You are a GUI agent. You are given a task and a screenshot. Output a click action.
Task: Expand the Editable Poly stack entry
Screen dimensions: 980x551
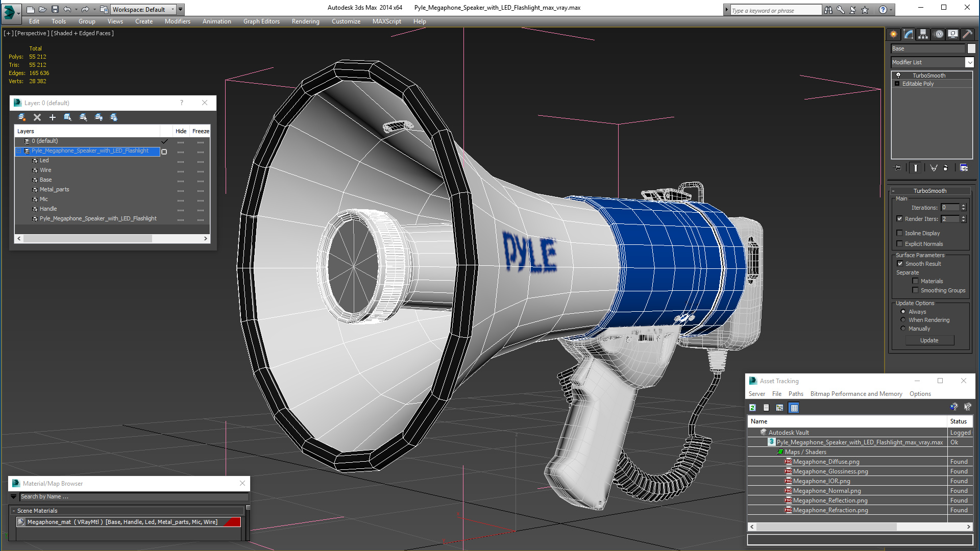(x=897, y=84)
